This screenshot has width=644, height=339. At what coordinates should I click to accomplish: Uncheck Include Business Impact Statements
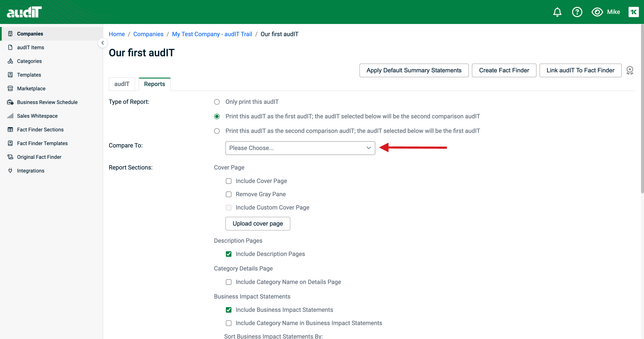pos(228,310)
